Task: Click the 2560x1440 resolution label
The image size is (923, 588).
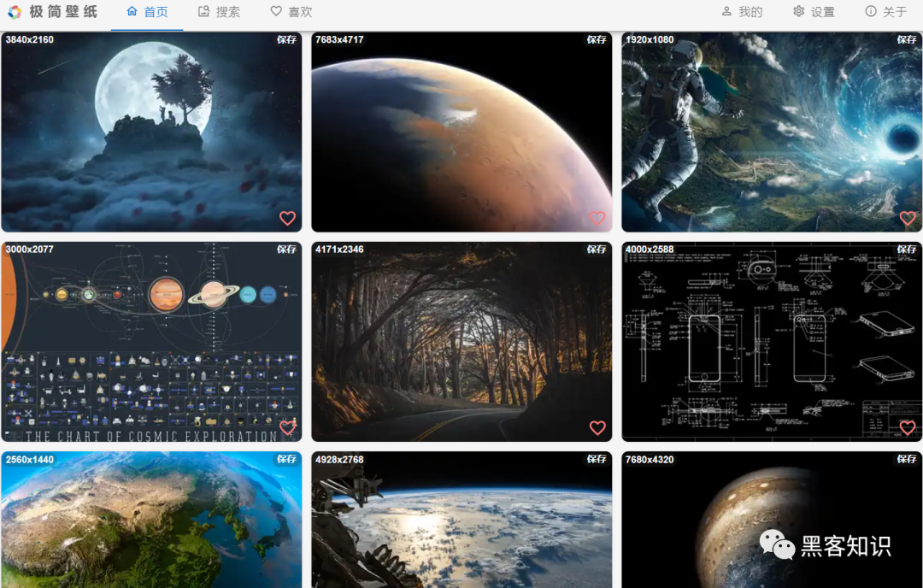Action: coord(29,459)
